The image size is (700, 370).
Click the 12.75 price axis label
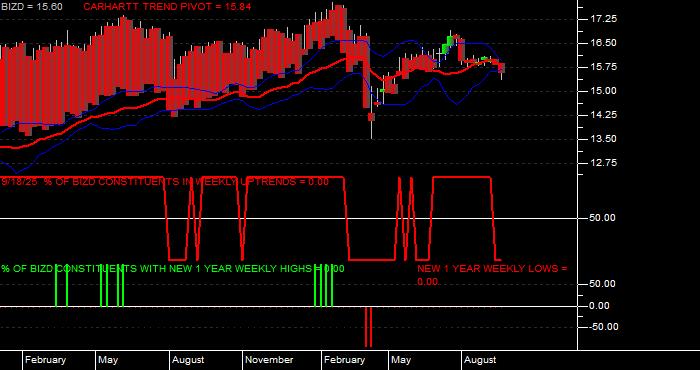coord(603,162)
